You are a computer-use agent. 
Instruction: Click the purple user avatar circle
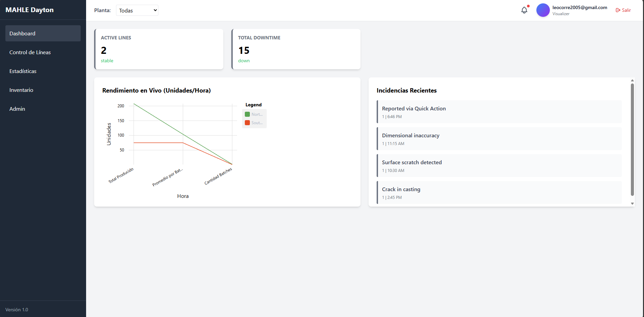point(543,10)
